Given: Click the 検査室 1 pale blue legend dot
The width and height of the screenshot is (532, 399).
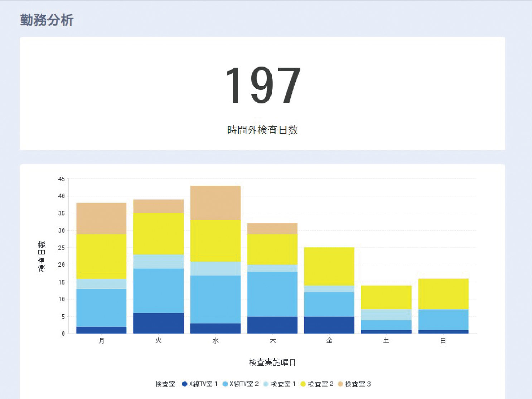Looking at the screenshot, I should (266, 384).
